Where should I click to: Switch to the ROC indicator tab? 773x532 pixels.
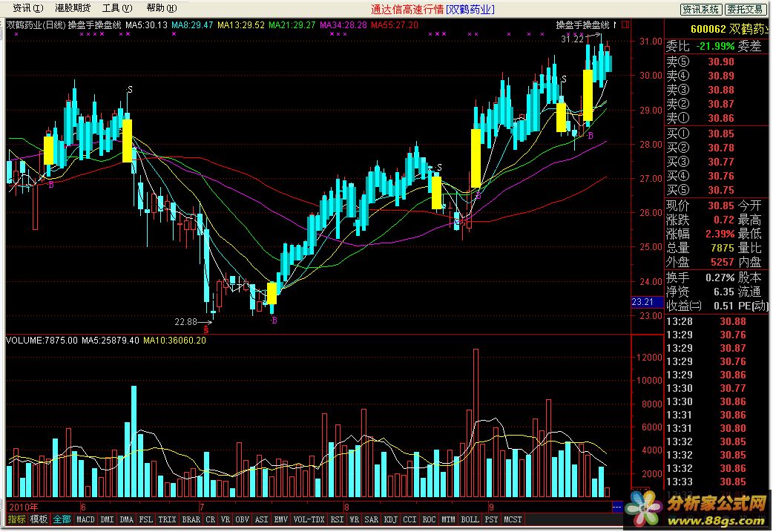[429, 519]
